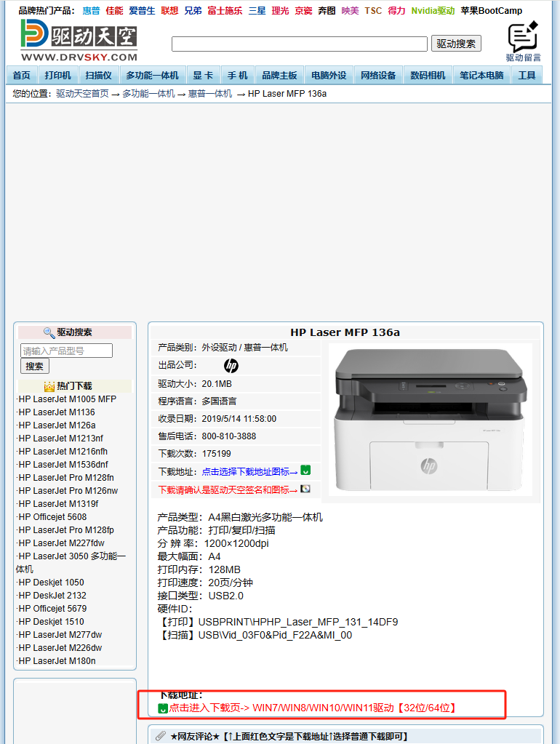
Task: Go to 驱动天空首页 breadcrumb
Action: click(82, 94)
